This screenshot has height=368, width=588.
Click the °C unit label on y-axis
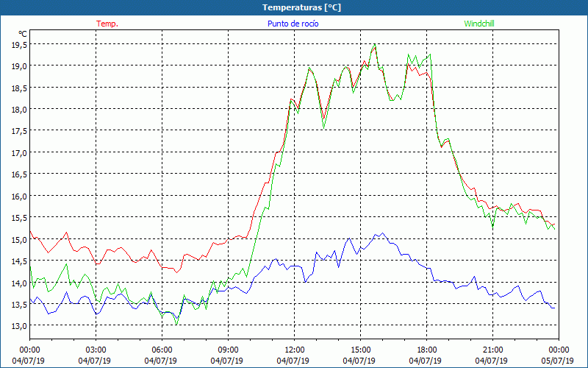pyautogui.click(x=23, y=34)
